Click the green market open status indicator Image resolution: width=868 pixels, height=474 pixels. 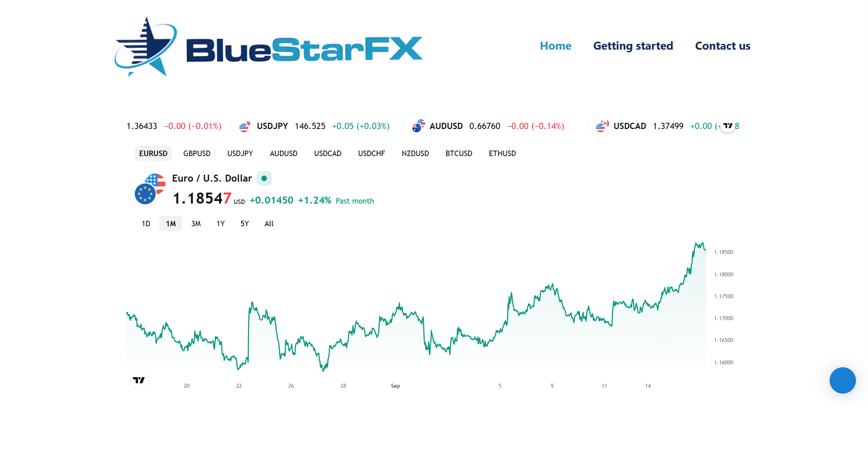pos(264,178)
